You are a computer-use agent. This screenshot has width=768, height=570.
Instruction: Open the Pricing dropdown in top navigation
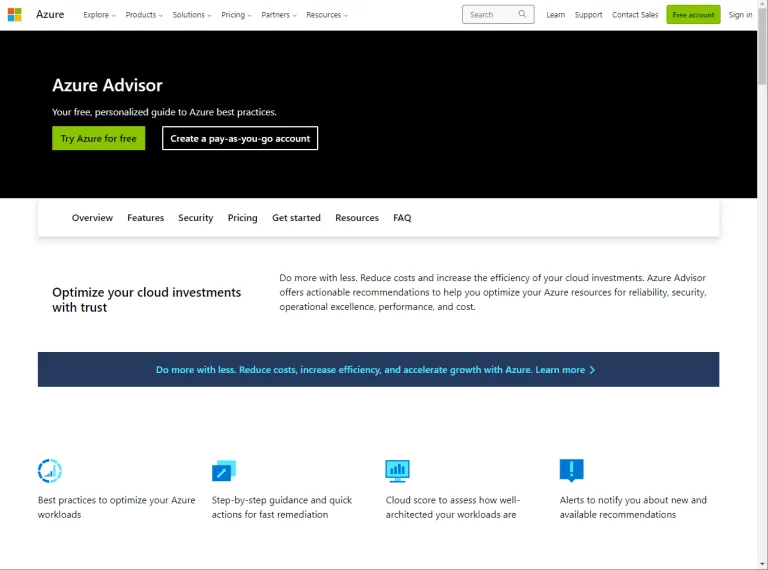236,15
